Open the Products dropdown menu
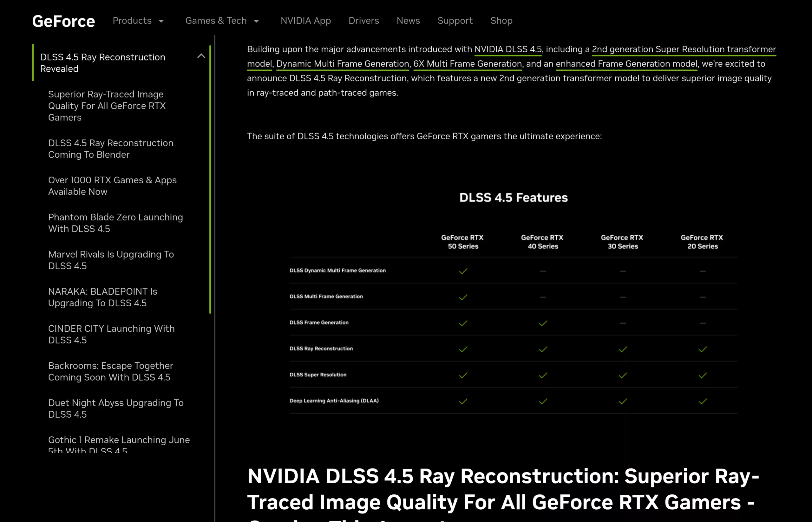The image size is (812, 522). 138,21
